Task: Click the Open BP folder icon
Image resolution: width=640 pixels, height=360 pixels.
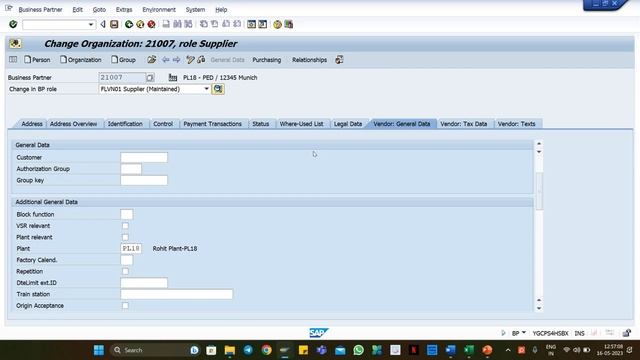Action: point(151,60)
